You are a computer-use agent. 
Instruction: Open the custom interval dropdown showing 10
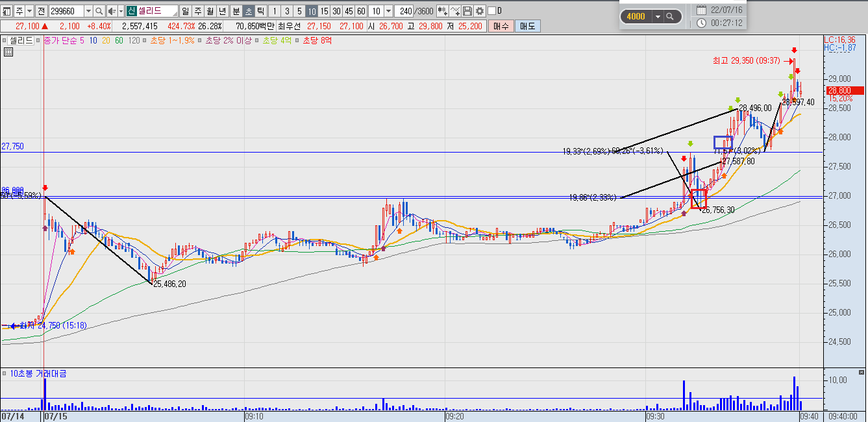(388, 11)
